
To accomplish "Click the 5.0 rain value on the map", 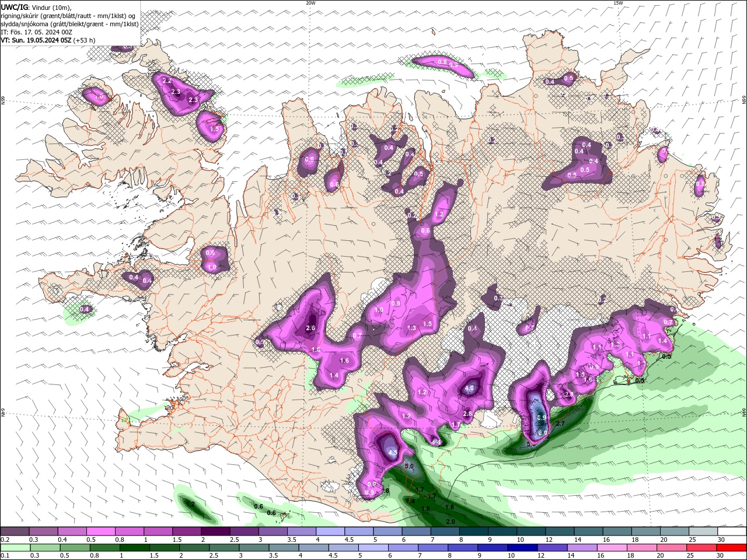I will coord(409,466).
